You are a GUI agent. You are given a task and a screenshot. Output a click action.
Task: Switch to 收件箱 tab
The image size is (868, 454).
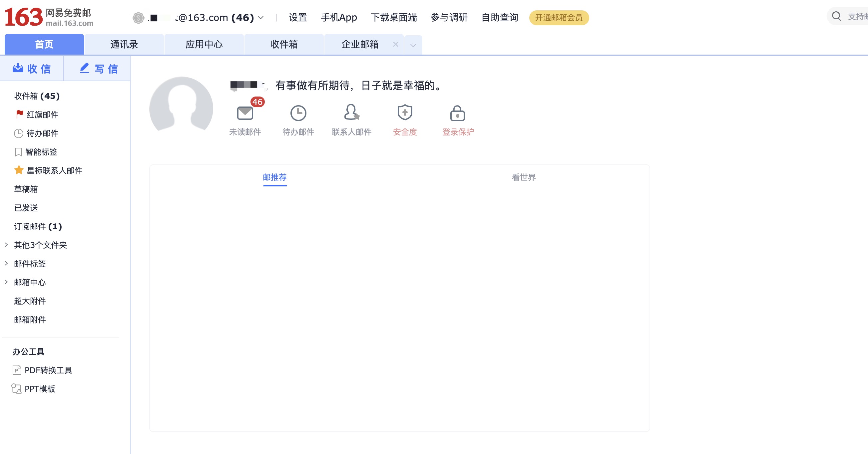click(284, 44)
